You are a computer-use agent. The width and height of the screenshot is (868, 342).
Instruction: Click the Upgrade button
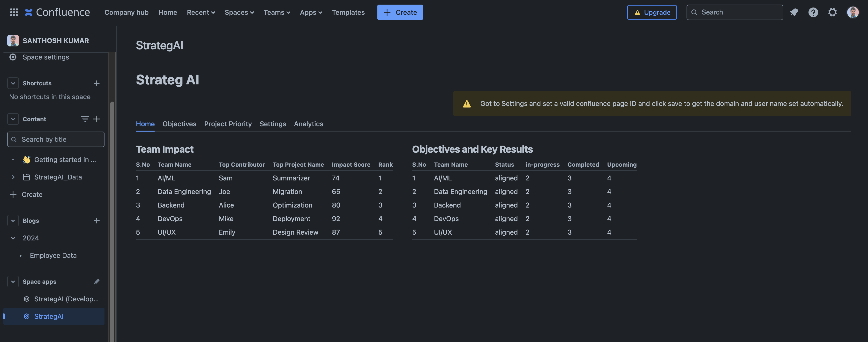(652, 13)
